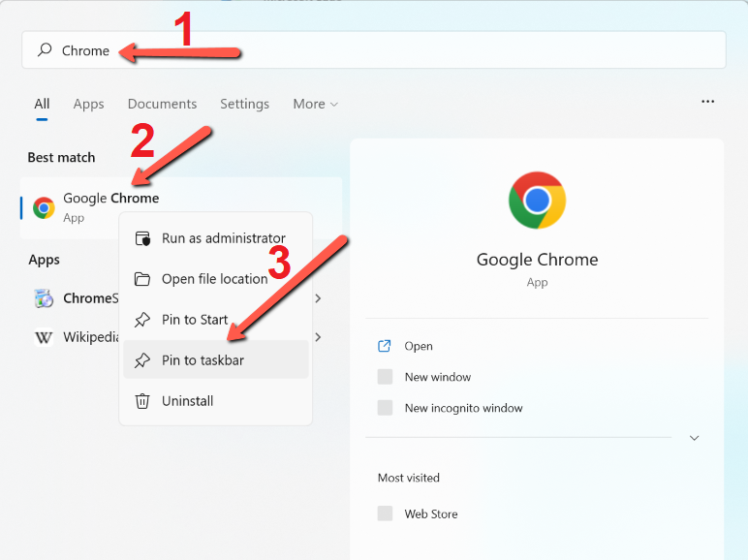Open the three-dots options menu
Image resolution: width=748 pixels, height=560 pixels.
pos(708,102)
